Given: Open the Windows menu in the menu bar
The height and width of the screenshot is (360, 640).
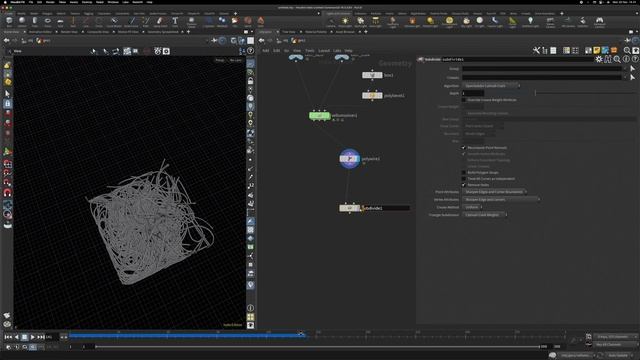Looking at the screenshot, I should pos(113,2).
